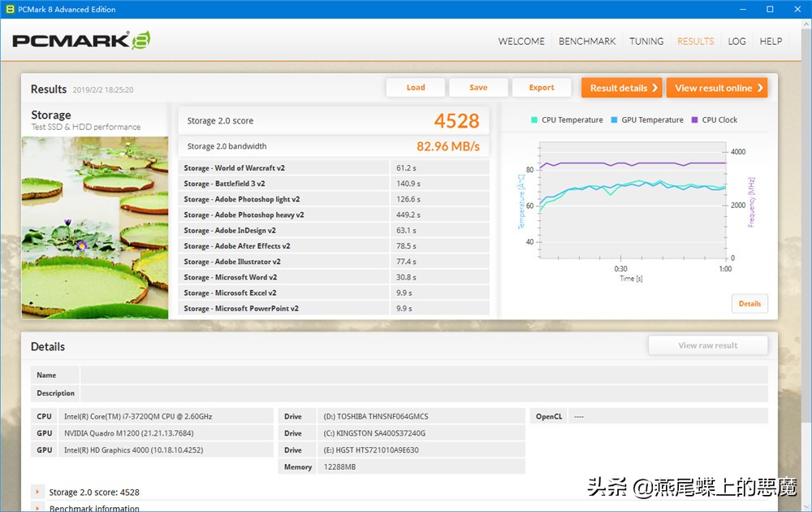Export the benchmark result

pos(541,88)
